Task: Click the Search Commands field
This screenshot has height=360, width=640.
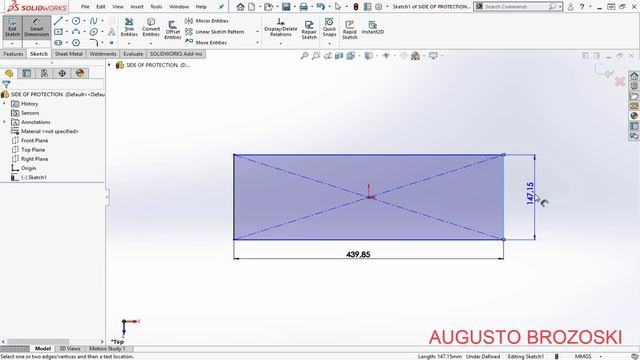Action: click(516, 7)
